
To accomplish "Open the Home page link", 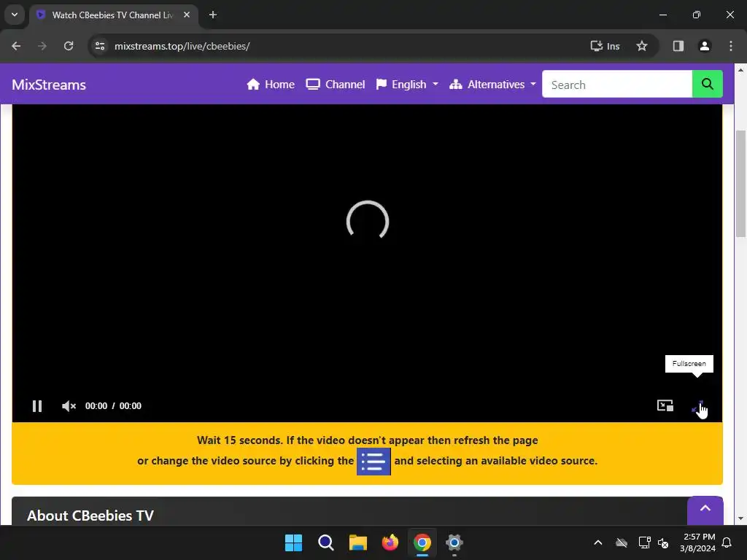I will (x=270, y=85).
